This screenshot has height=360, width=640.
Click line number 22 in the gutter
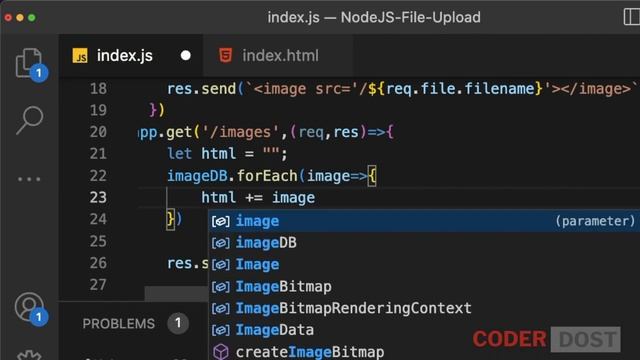coord(98,176)
